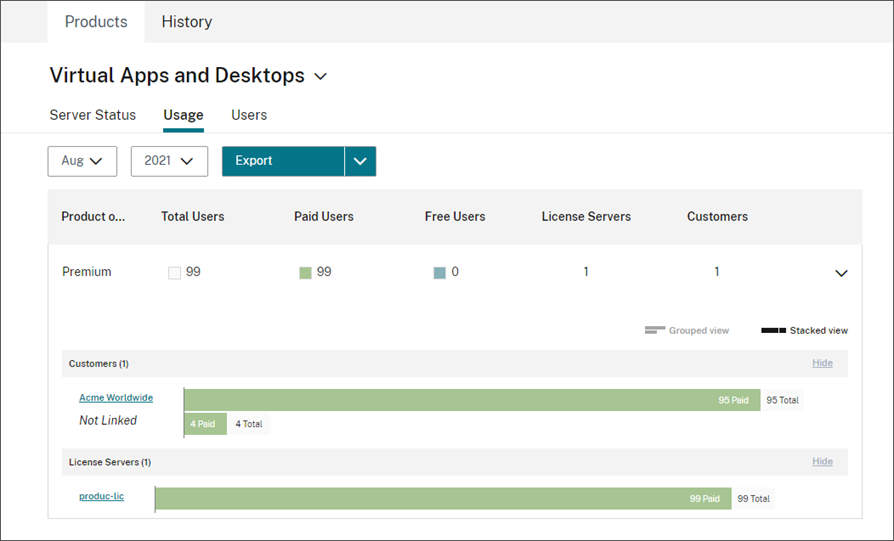
Task: Switch to the History tab
Action: [x=187, y=22]
